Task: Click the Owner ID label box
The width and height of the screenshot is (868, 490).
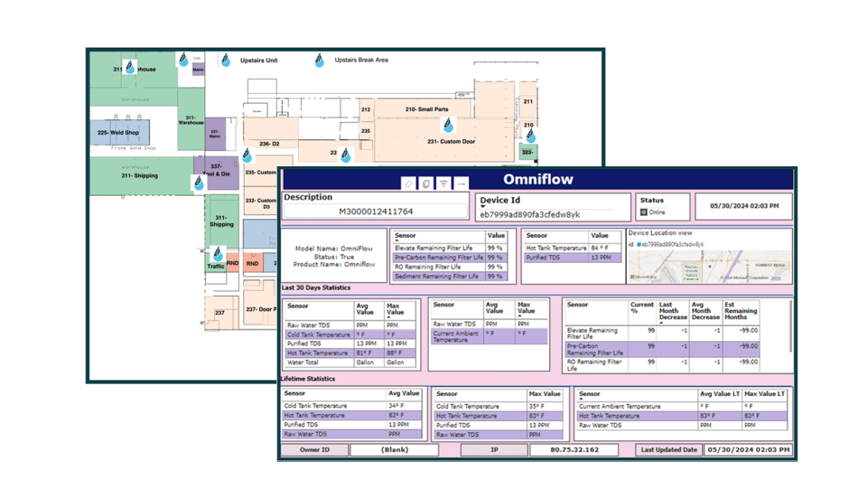Action: pyautogui.click(x=314, y=449)
